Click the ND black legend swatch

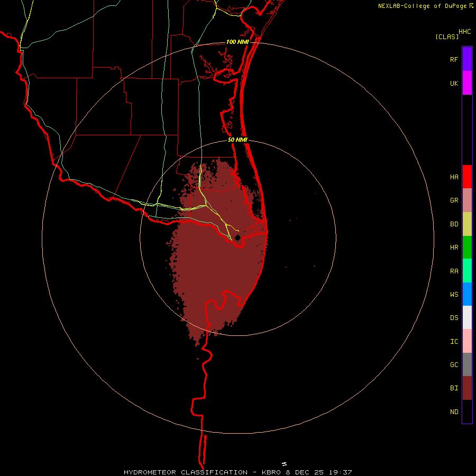pos(467,411)
